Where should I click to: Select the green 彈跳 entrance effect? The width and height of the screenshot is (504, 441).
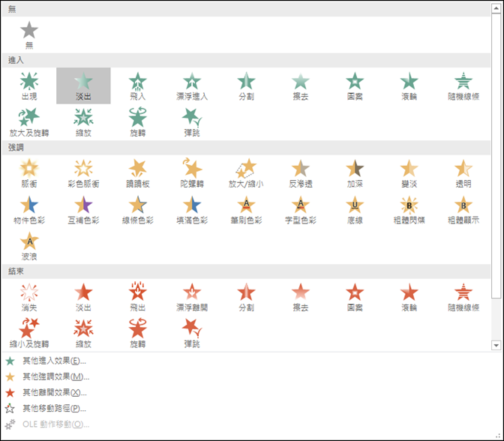coord(192,122)
